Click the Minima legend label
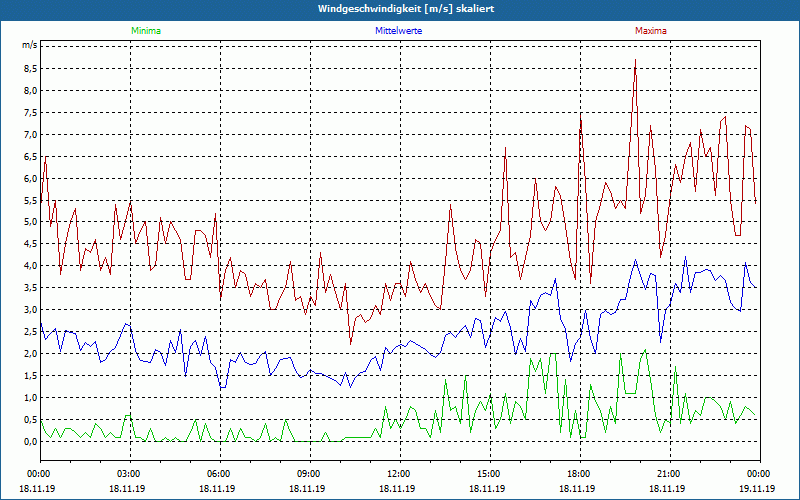Image resolution: width=800 pixels, height=500 pixels. 146,31
